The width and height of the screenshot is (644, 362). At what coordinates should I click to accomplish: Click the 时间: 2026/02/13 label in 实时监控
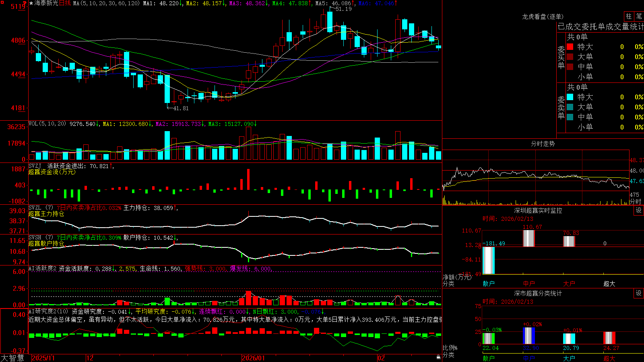508,219
